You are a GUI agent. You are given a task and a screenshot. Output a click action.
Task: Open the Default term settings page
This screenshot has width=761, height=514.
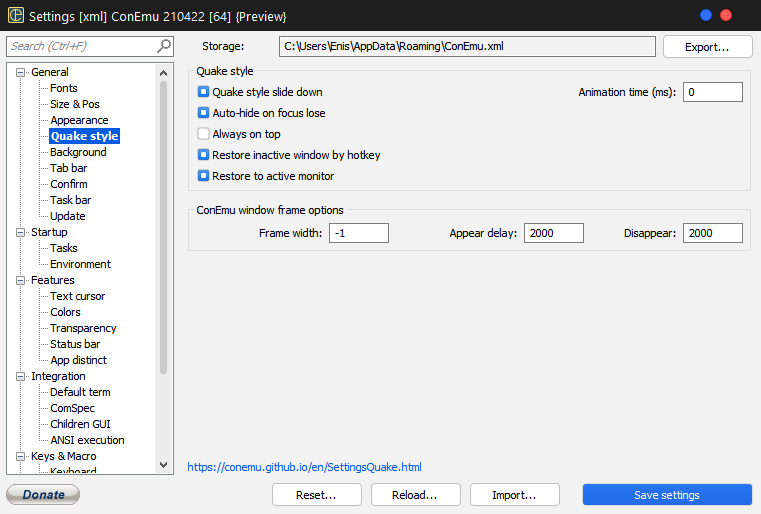[80, 392]
